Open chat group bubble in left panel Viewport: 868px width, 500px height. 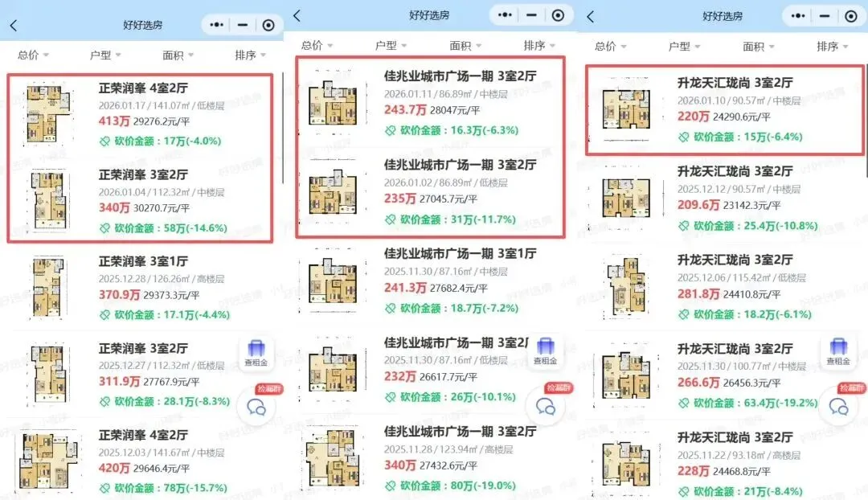(x=256, y=408)
